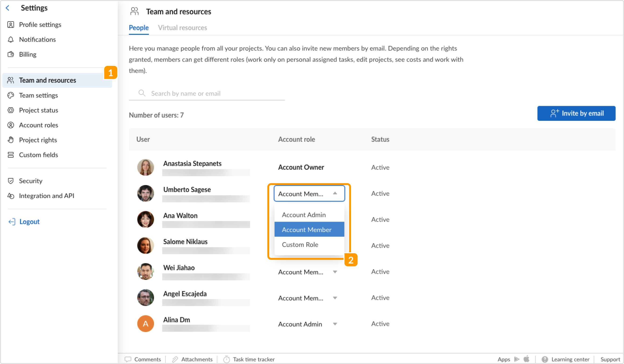Select the People tab
624x364 pixels.
(x=139, y=28)
